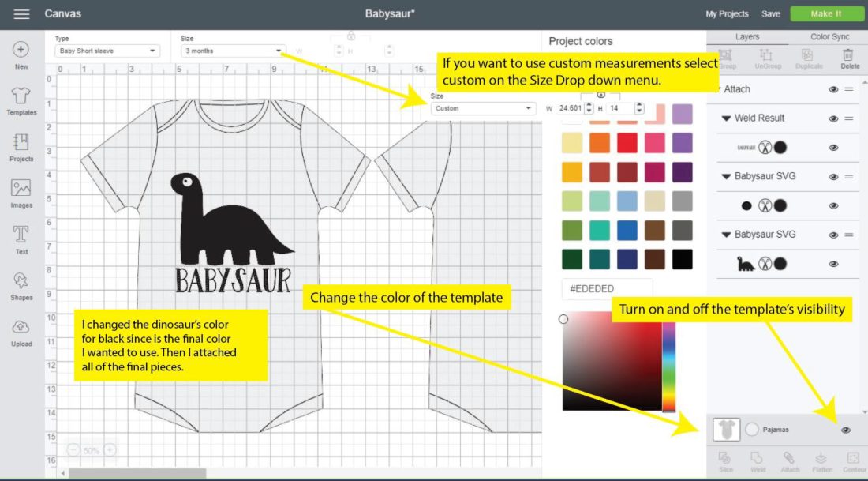
Task: Click the UnGroup icon
Action: tap(767, 58)
